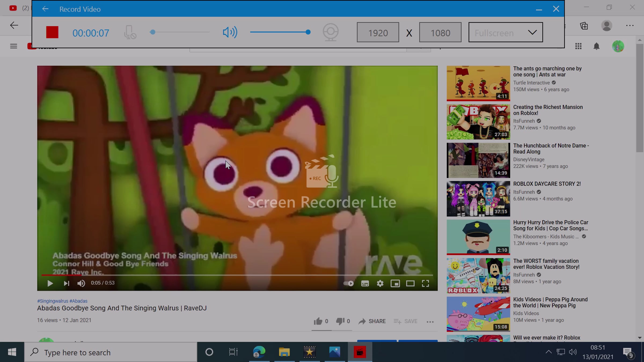Switch video to miniplayer mode
Viewport: 644px width, 362px height.
click(x=395, y=283)
